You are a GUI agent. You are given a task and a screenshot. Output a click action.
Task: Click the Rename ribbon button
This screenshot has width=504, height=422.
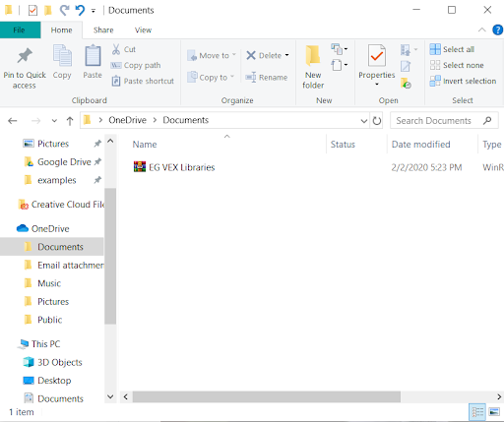[267, 78]
